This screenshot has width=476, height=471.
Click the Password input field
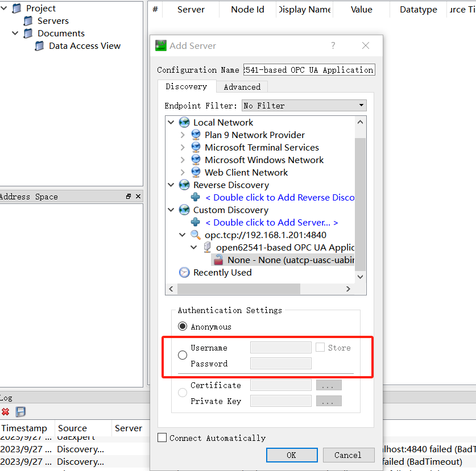[x=281, y=363]
